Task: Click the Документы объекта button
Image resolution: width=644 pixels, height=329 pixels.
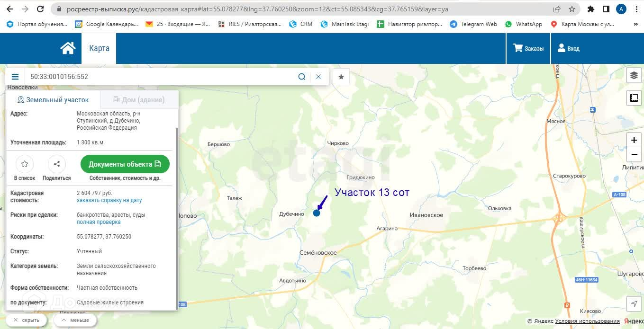Action: (x=125, y=164)
